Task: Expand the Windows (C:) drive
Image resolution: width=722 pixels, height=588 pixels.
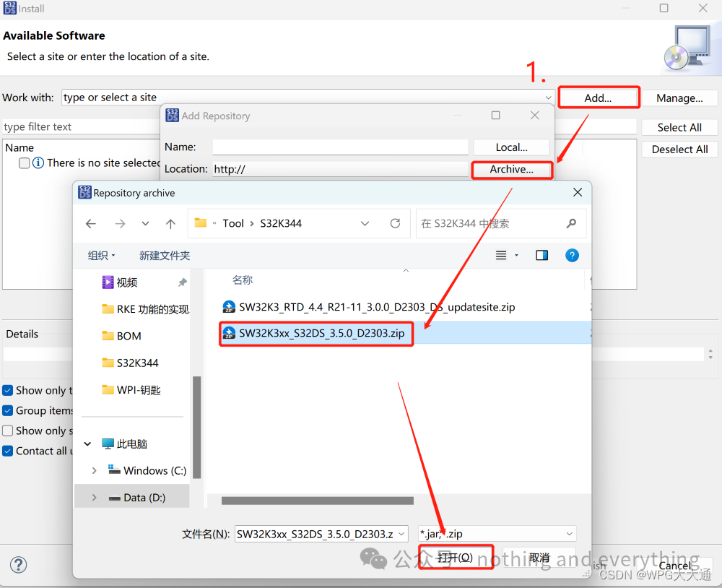Action: point(94,470)
